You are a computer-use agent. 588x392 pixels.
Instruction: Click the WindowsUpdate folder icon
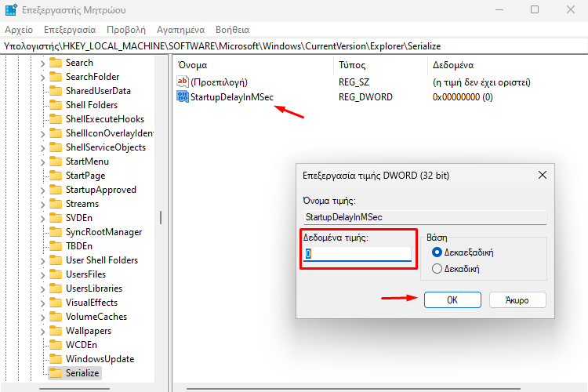coord(56,359)
